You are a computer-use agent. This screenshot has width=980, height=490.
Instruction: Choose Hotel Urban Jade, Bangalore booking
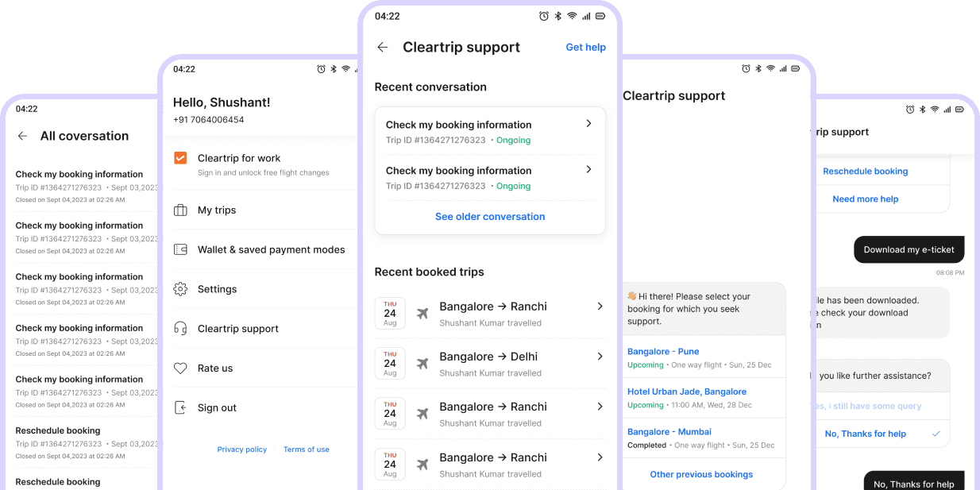click(x=702, y=398)
